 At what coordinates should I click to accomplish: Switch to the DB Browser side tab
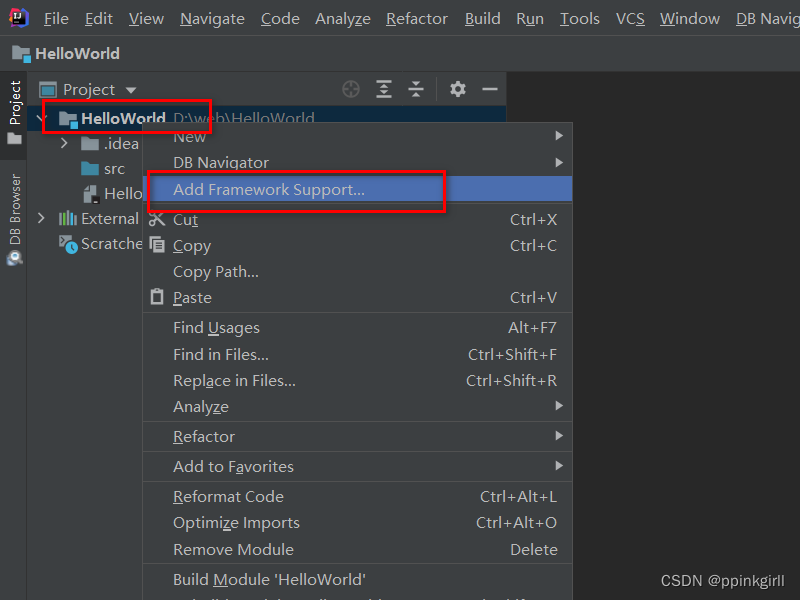[x=14, y=219]
